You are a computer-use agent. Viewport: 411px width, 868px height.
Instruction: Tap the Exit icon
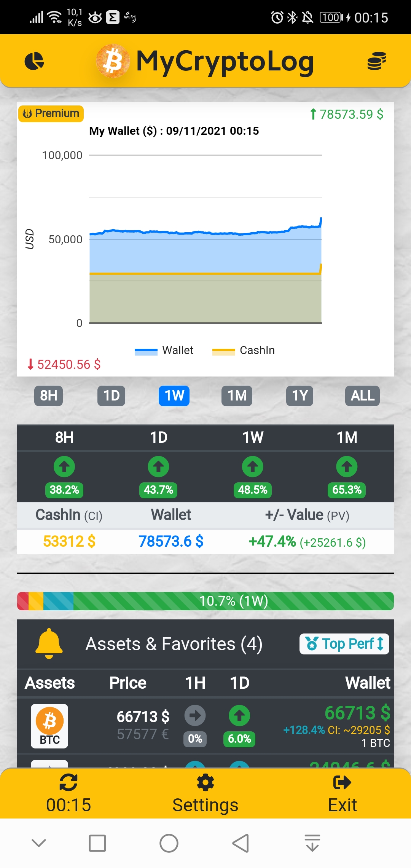[x=342, y=783]
